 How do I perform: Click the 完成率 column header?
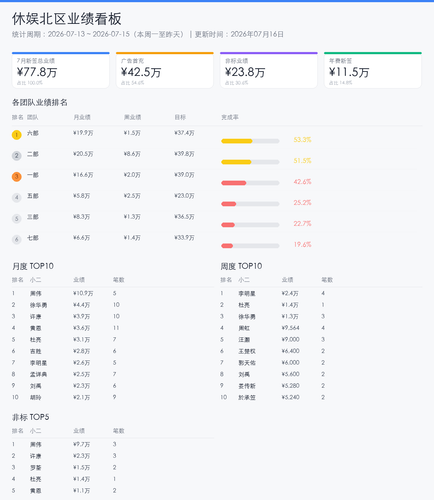pos(230,117)
